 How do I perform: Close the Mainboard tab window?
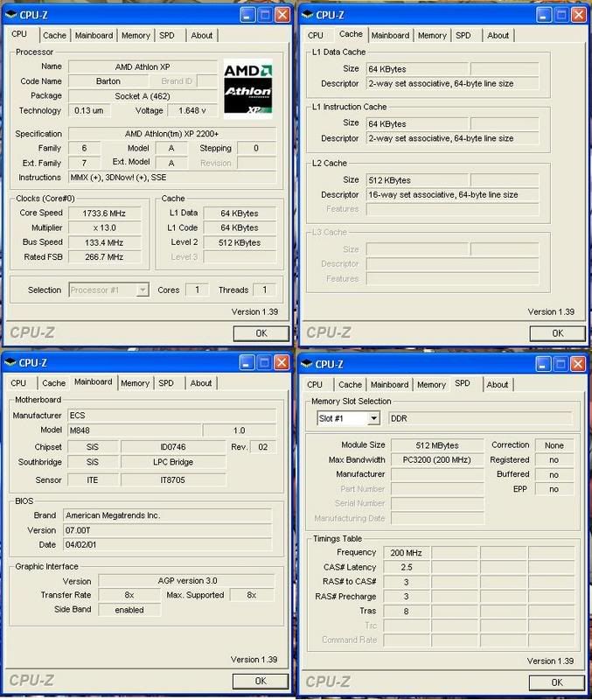[282, 363]
